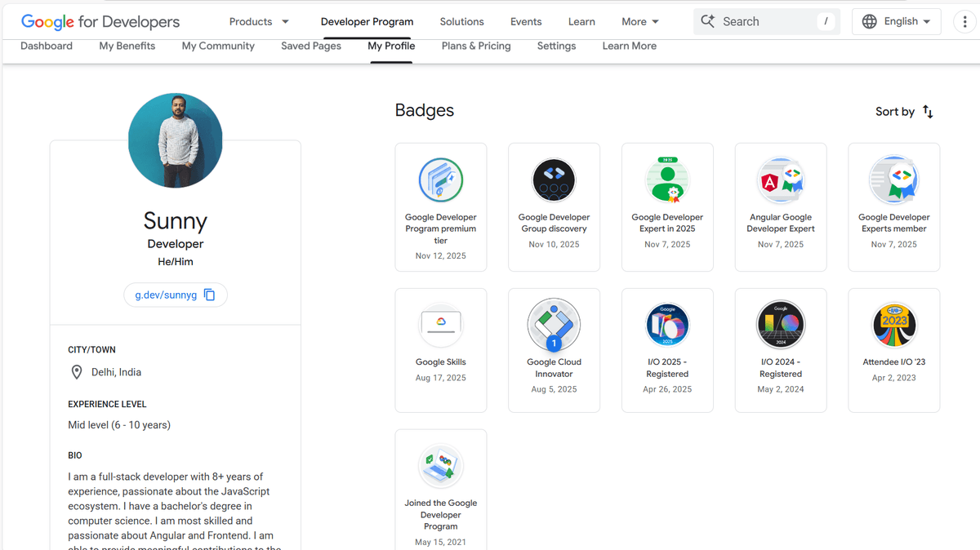980x550 pixels.
Task: Toggle badge sort order arrows
Action: pos(928,112)
